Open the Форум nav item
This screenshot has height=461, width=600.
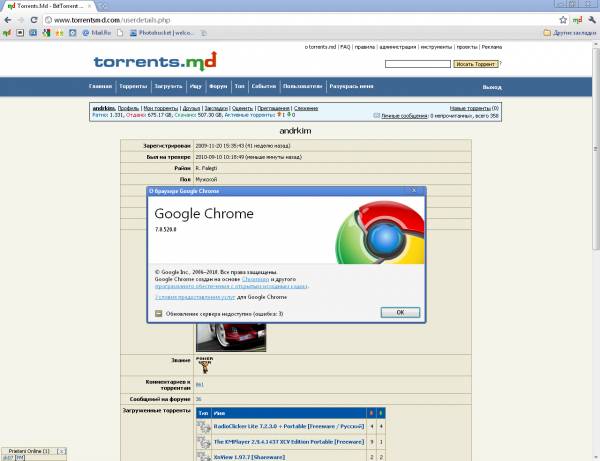point(218,86)
